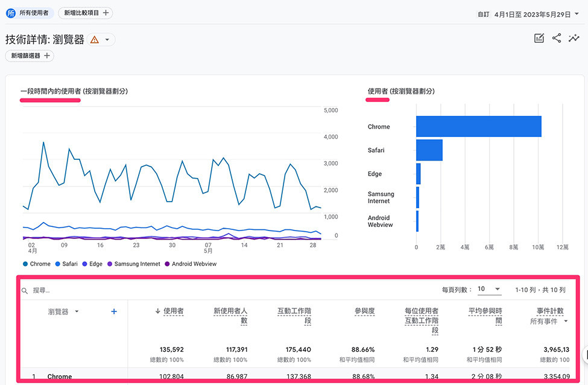Click the total sessions value 175,440
Image resolution: width=588 pixels, height=385 pixels.
299,349
